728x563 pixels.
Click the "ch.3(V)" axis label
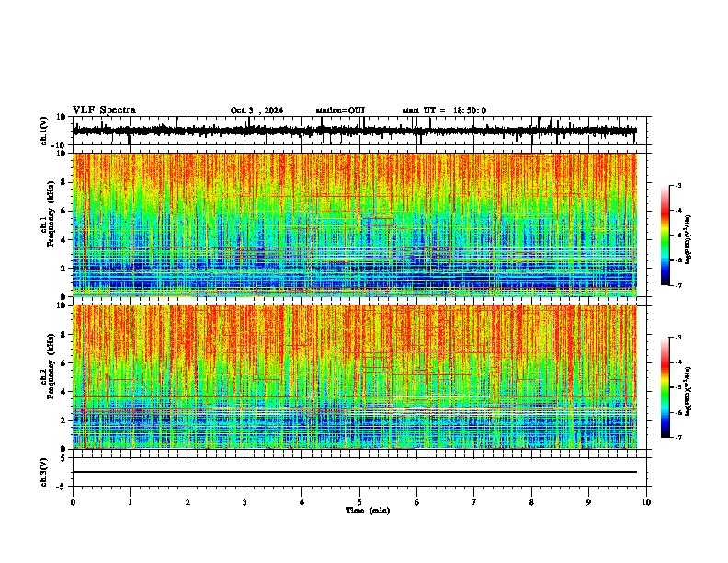[x=44, y=472]
